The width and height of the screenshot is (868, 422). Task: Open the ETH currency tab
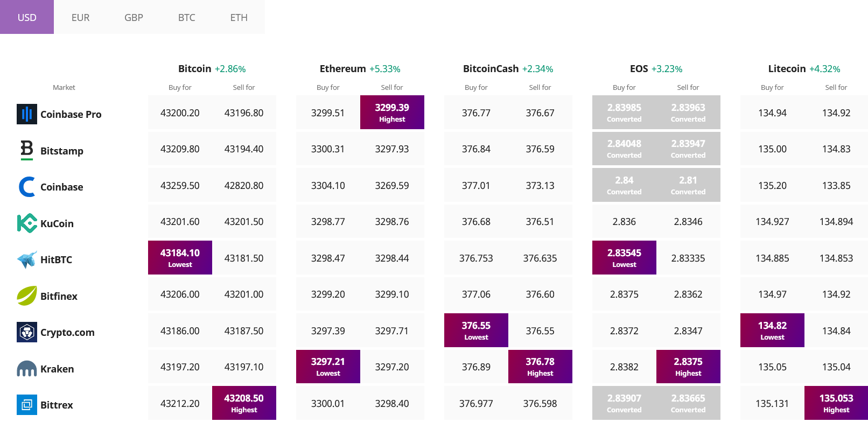(x=239, y=17)
